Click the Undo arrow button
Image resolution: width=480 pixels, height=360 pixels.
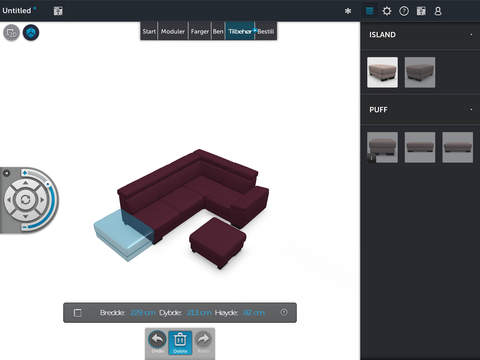157,341
